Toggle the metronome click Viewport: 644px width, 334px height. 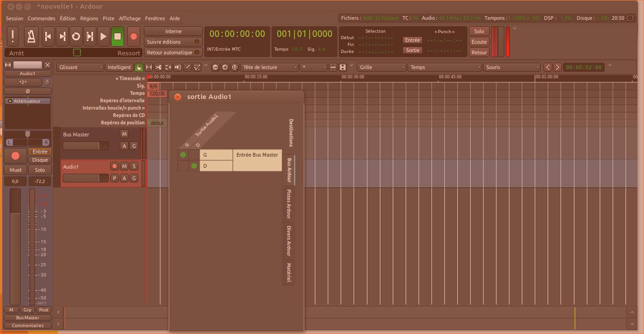[31, 36]
